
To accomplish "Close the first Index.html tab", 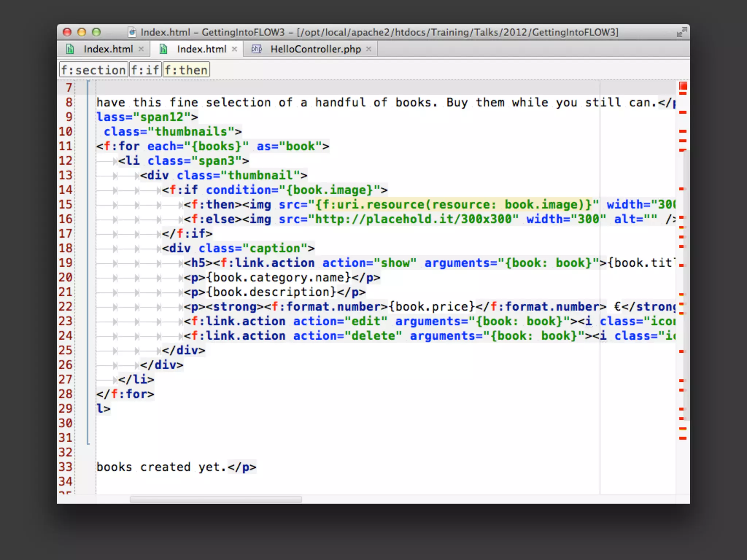I will (141, 49).
